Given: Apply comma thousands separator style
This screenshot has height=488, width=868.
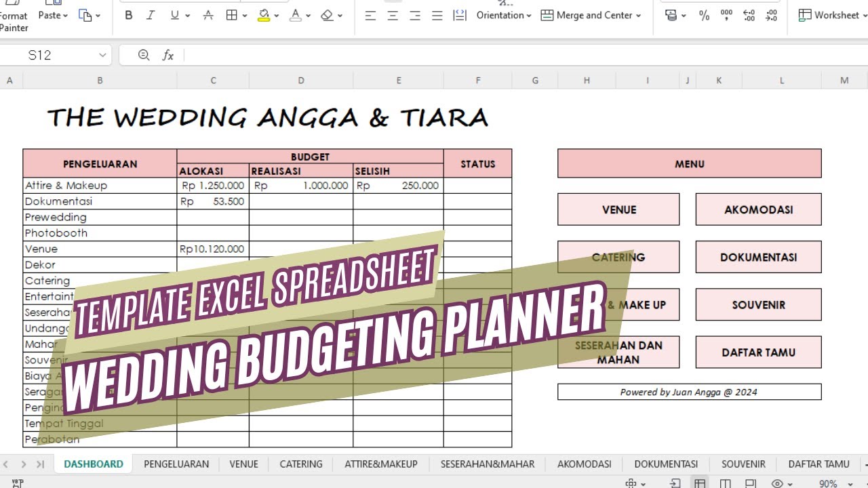Looking at the screenshot, I should tap(726, 15).
